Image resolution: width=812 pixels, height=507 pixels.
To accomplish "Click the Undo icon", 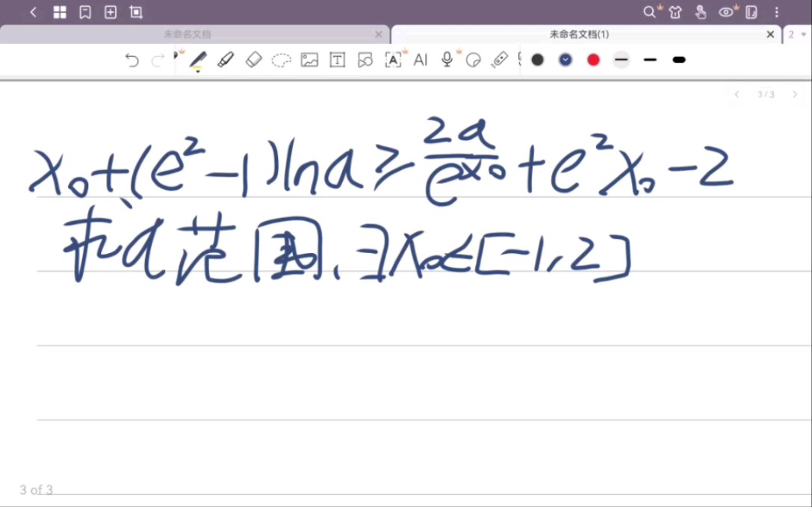I will click(x=132, y=60).
